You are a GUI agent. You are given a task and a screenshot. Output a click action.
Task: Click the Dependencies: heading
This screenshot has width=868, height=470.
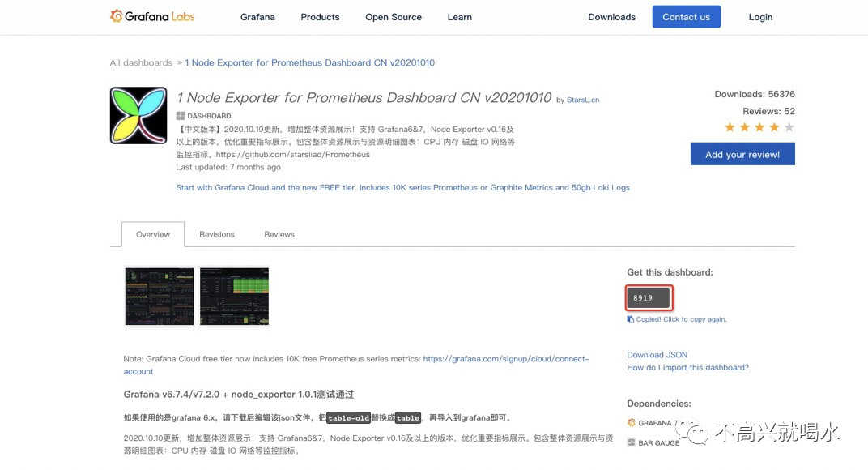tap(659, 404)
